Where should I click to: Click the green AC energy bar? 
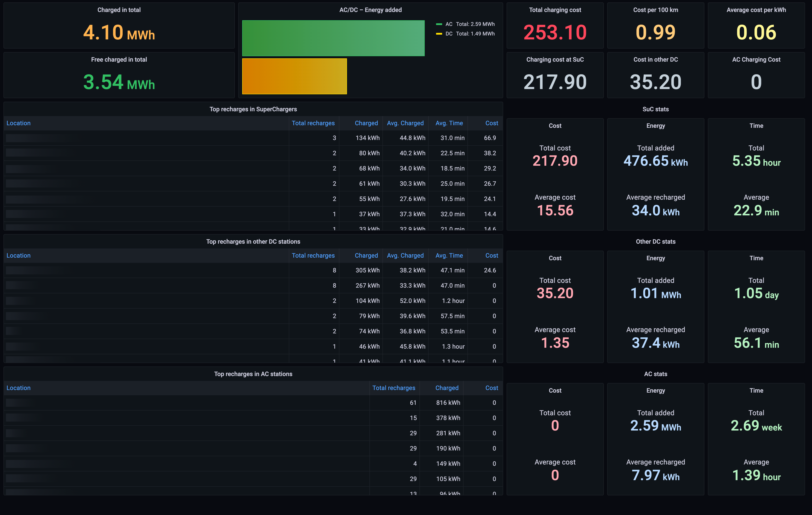(333, 38)
